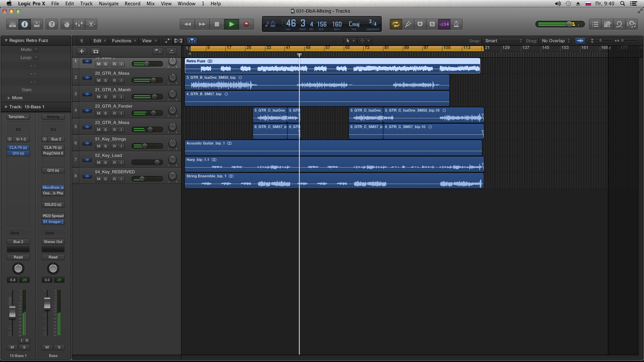Open the Tracks area View dropdown
The height and width of the screenshot is (362, 644).
point(149,41)
